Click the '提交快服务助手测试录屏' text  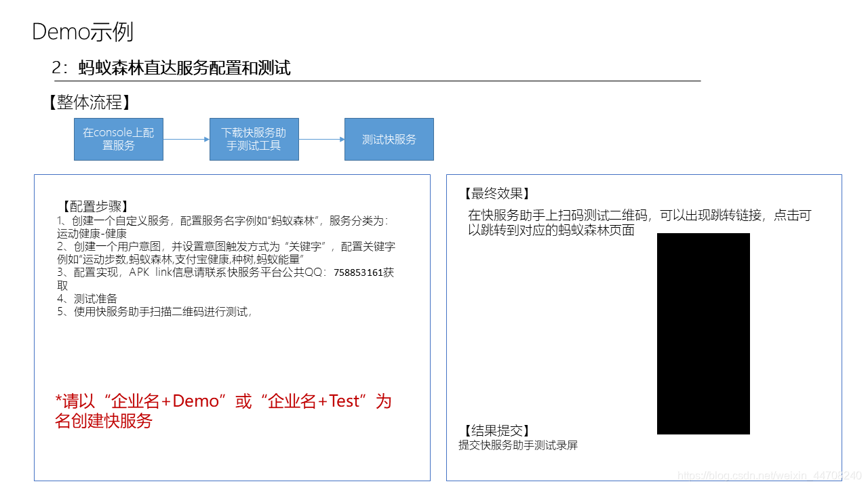518,445
